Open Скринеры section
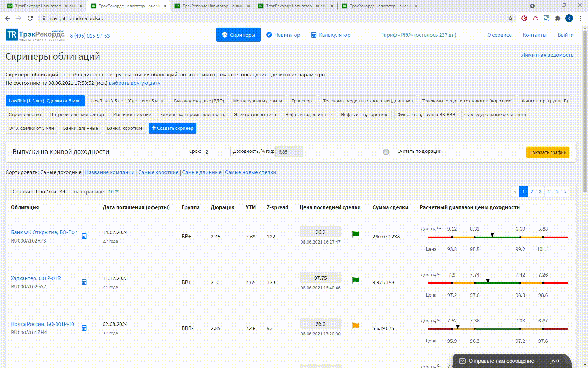 (238, 35)
